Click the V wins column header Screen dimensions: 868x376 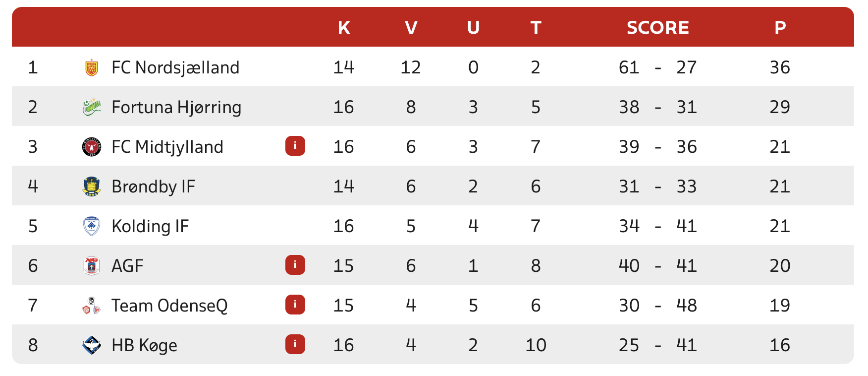(411, 28)
